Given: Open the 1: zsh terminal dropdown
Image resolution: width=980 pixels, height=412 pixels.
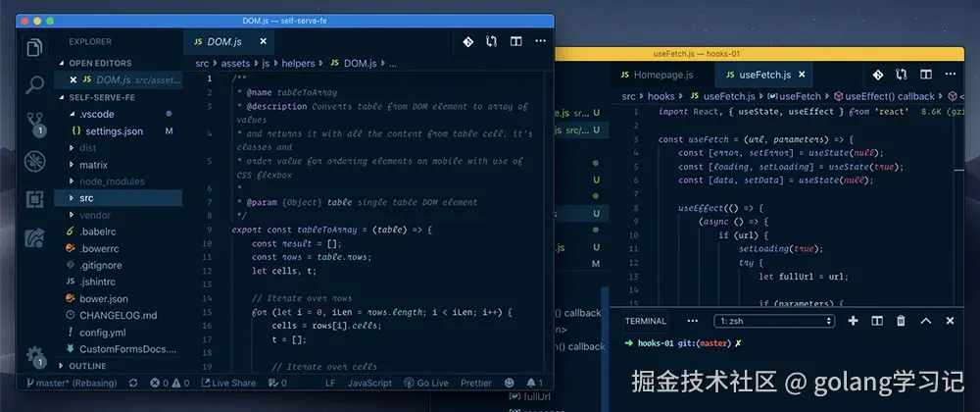Looking at the screenshot, I should 774,321.
